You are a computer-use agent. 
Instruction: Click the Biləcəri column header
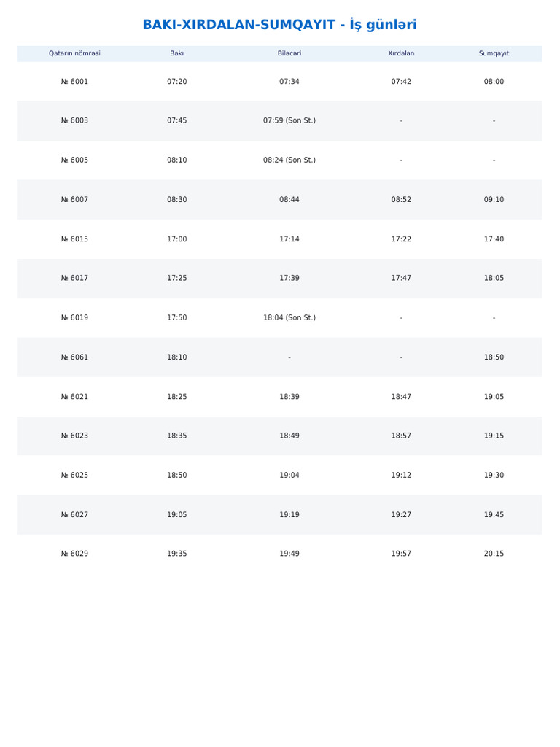click(x=289, y=53)
